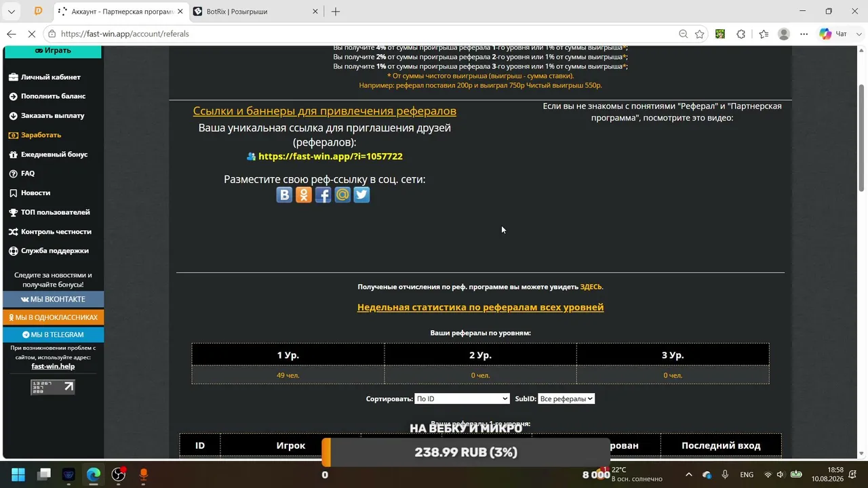The image size is (868, 488).
Task: Open Task View on the taskbar
Action: (44, 474)
